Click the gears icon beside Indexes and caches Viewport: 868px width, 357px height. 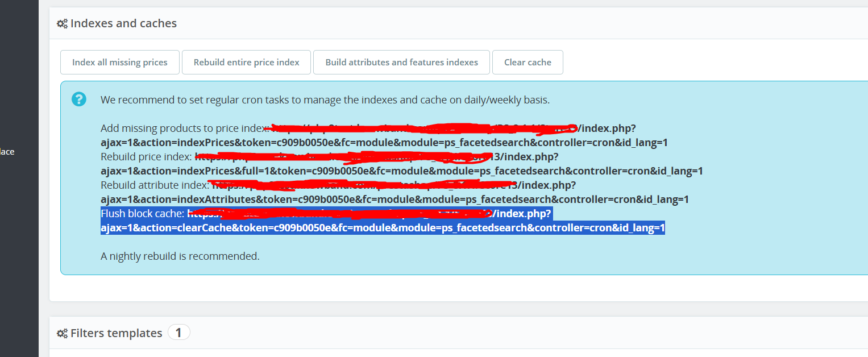click(x=62, y=24)
